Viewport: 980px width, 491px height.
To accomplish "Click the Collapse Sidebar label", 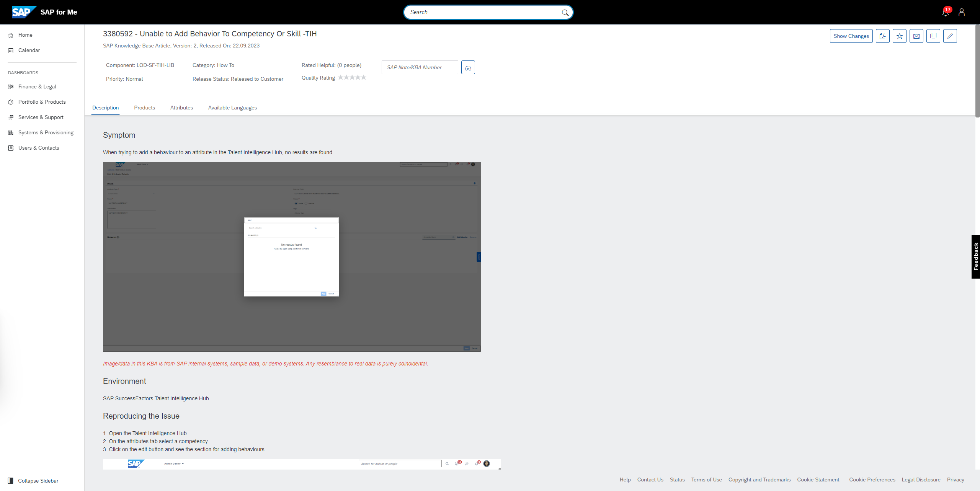I will [x=38, y=481].
